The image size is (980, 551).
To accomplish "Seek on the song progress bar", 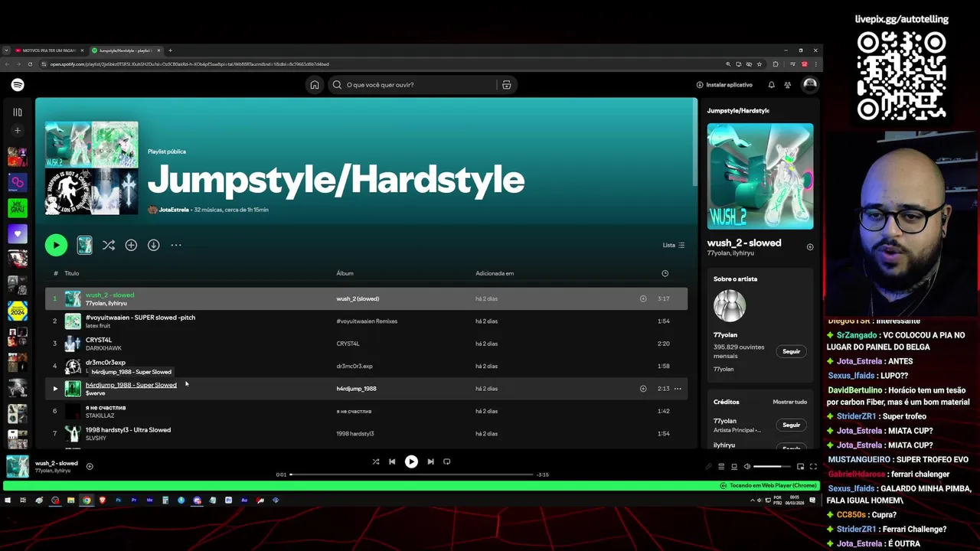I will point(411,474).
